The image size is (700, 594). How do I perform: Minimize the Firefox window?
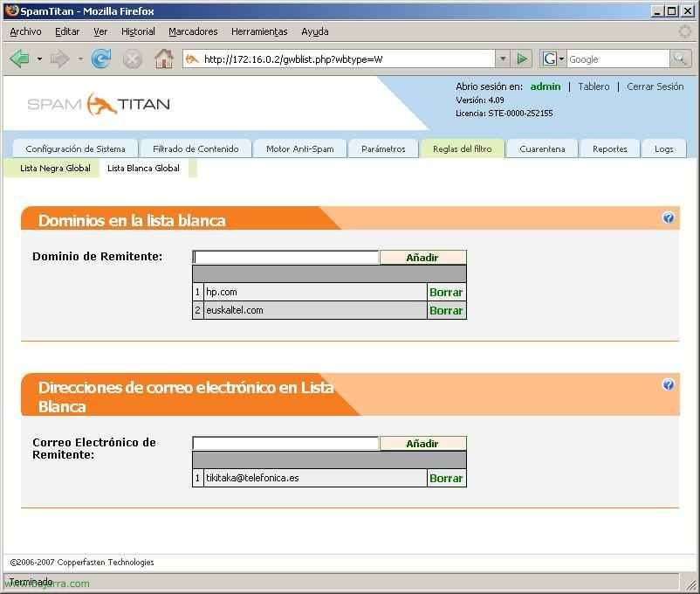point(656,11)
